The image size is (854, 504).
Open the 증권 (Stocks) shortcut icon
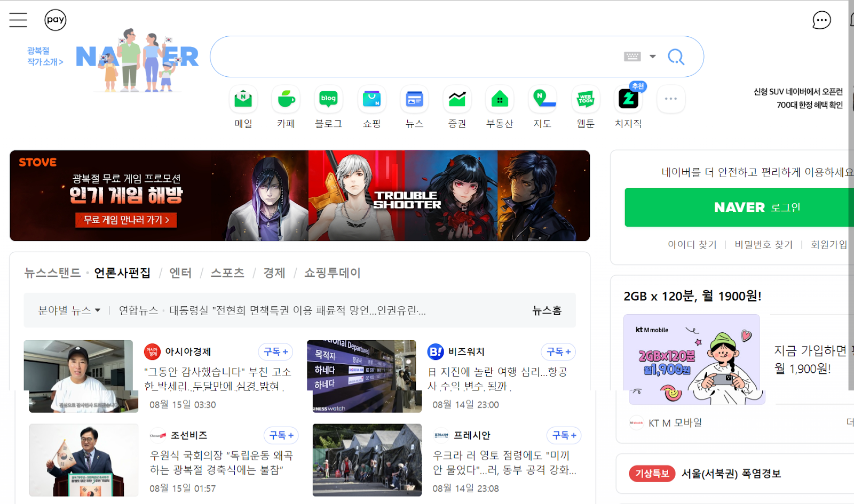457,99
